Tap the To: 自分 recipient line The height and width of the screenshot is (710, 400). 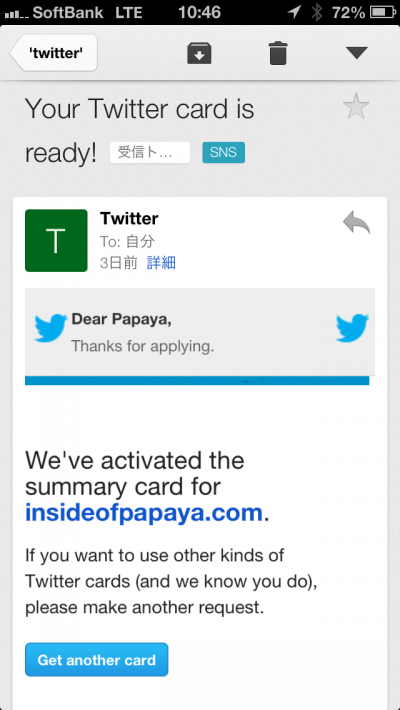(127, 242)
